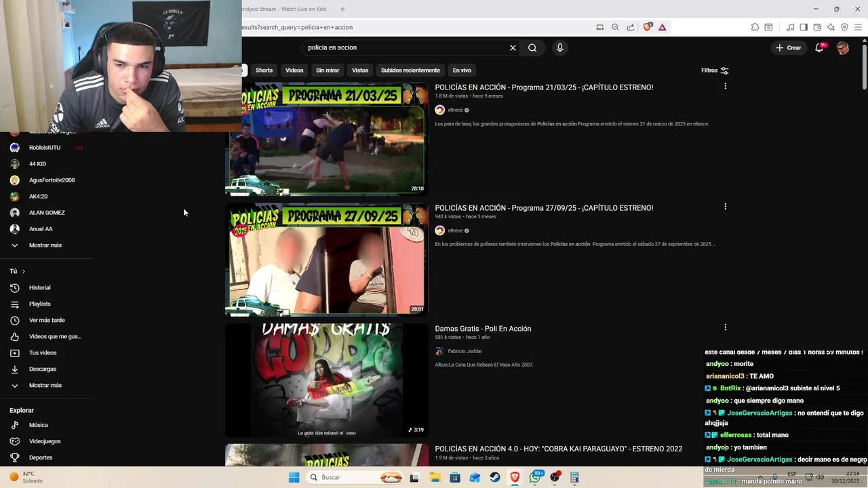Open options menu for Programa 27/09/25 video

[725, 207]
